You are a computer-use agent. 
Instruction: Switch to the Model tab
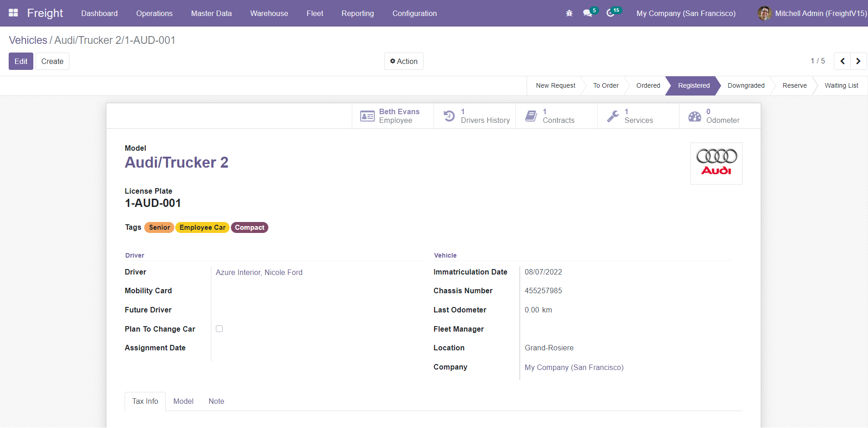click(183, 401)
